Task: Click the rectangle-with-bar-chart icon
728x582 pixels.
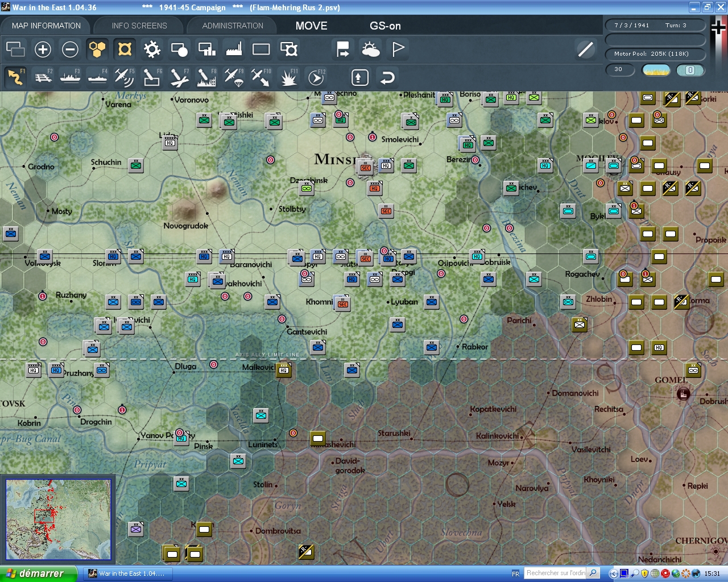Action: click(206, 49)
